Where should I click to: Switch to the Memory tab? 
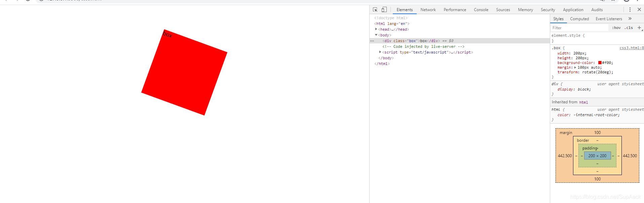click(525, 10)
